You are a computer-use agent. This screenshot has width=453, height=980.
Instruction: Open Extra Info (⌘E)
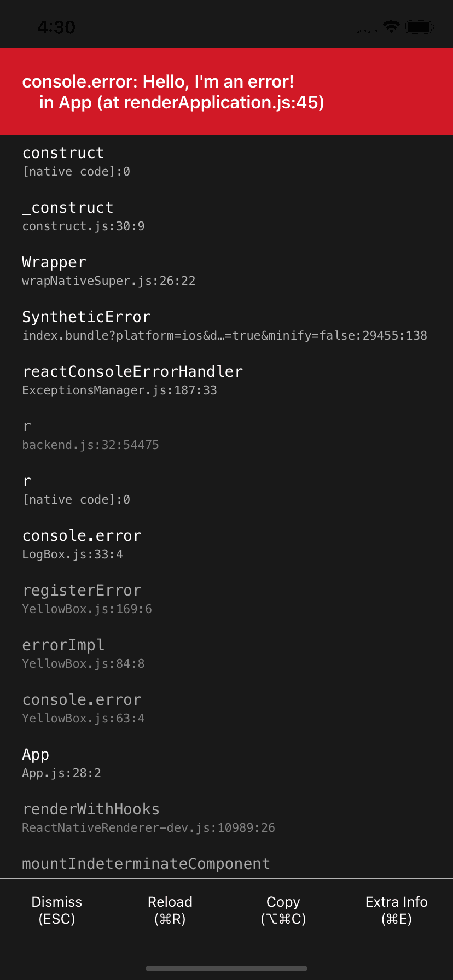click(397, 910)
